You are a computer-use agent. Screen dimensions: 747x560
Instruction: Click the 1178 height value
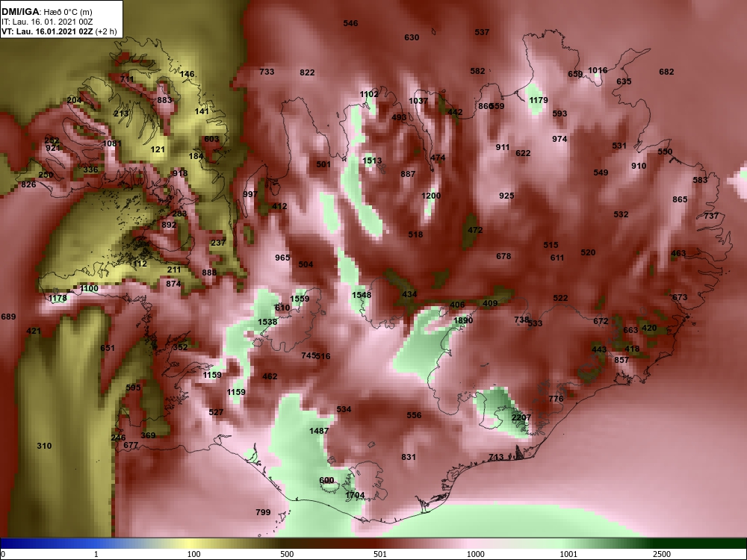(58, 299)
